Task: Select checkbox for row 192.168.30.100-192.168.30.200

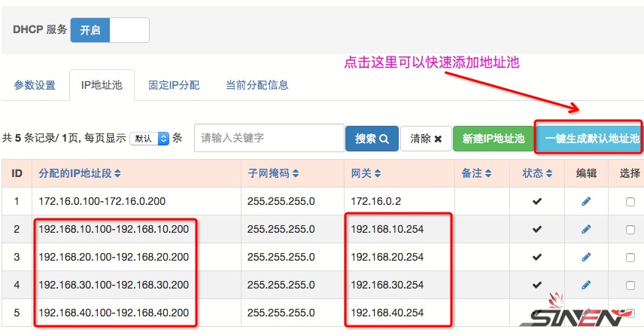Action: point(630,285)
